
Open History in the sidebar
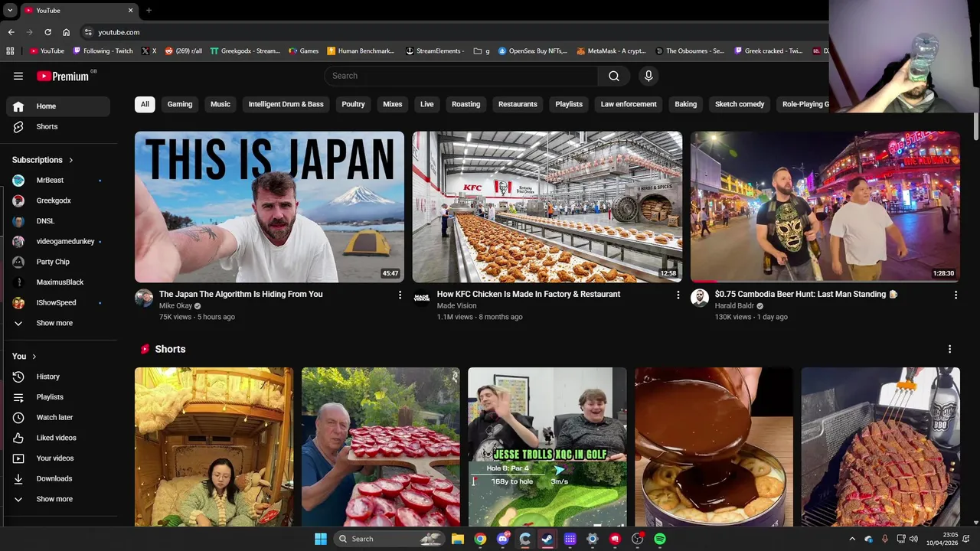(x=58, y=377)
